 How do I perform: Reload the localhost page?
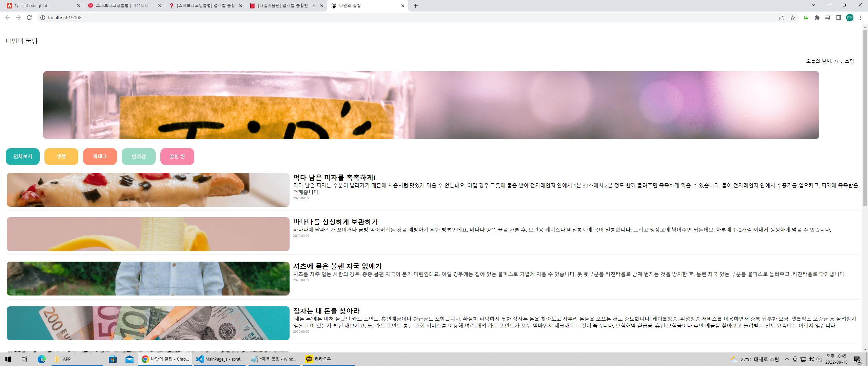click(29, 18)
